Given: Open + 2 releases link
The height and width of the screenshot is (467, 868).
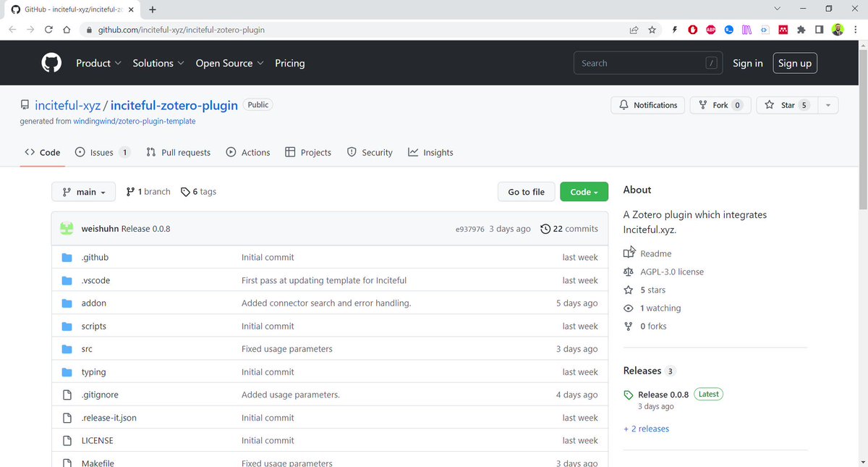Looking at the screenshot, I should 646,429.
